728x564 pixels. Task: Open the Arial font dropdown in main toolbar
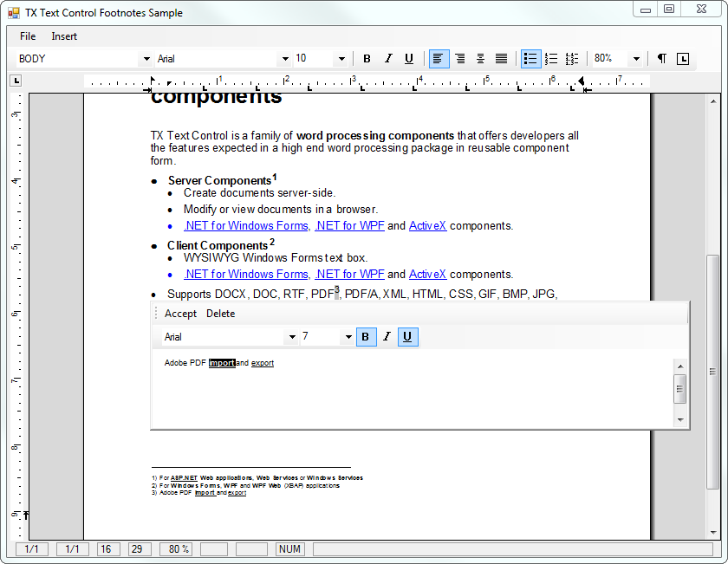285,59
